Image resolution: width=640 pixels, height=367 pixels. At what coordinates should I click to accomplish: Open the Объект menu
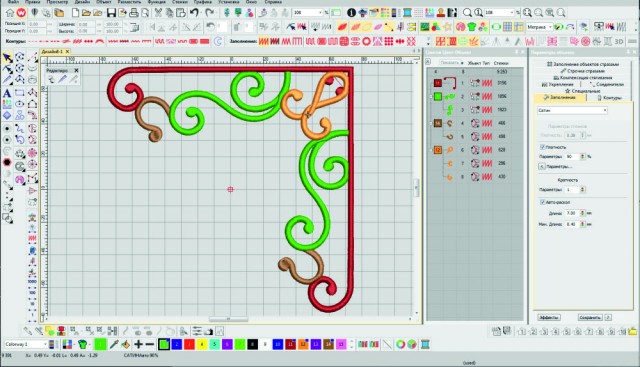tap(104, 2)
